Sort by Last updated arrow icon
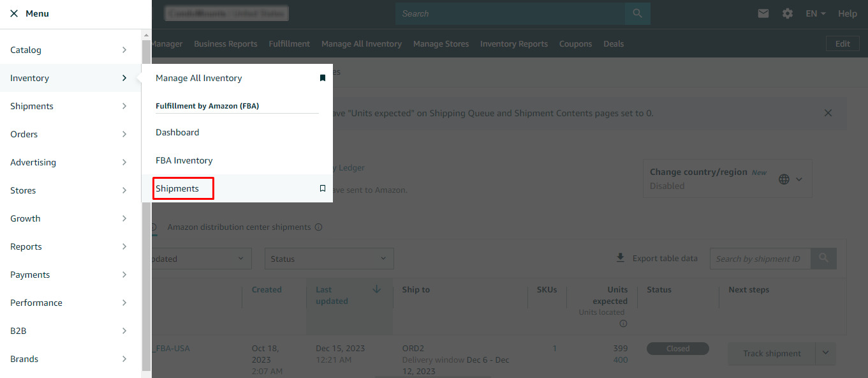 376,289
